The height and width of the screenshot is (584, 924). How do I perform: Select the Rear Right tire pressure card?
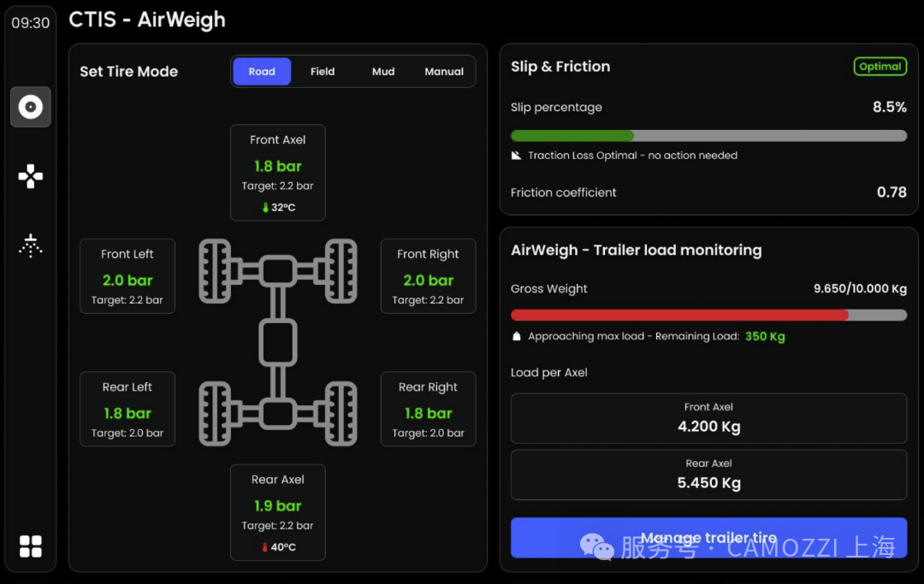click(x=428, y=409)
